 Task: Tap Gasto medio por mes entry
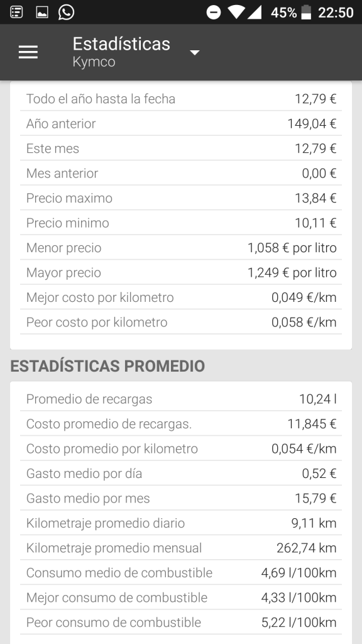click(181, 498)
